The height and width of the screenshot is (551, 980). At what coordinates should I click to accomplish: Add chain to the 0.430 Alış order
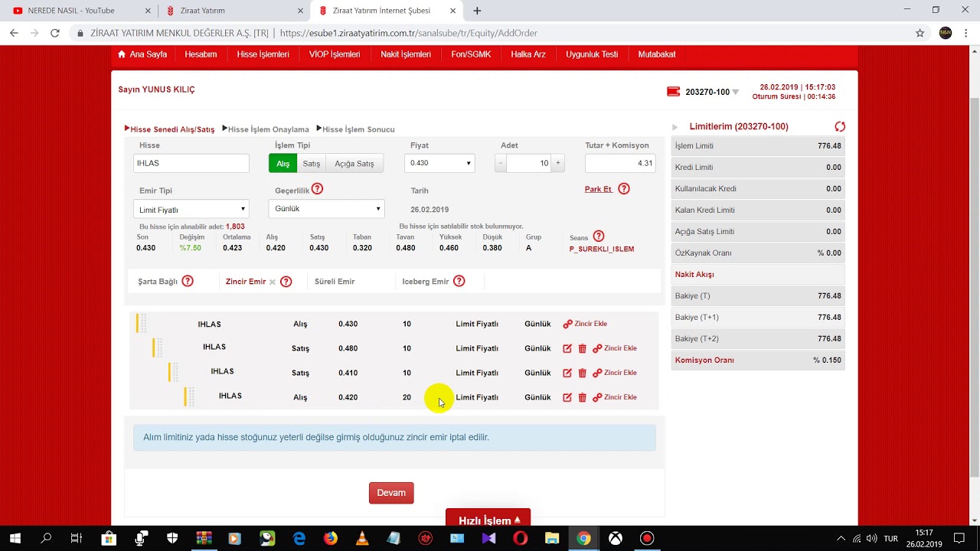[585, 324]
